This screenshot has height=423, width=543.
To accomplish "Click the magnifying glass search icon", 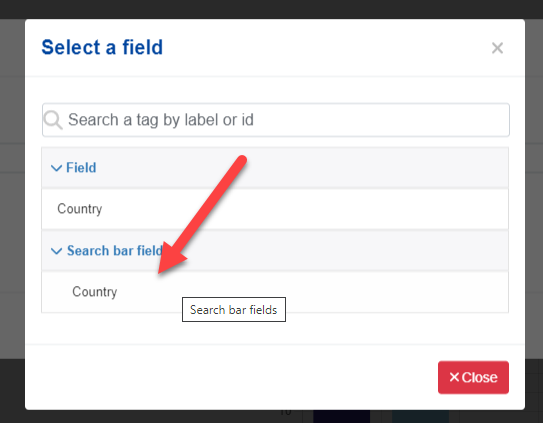I will tap(53, 120).
